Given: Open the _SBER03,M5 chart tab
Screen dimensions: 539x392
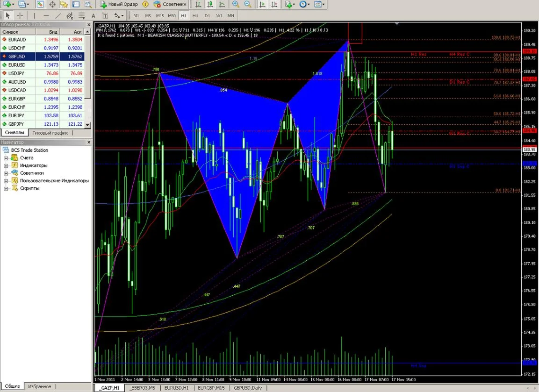Looking at the screenshot, I should (x=142, y=388).
